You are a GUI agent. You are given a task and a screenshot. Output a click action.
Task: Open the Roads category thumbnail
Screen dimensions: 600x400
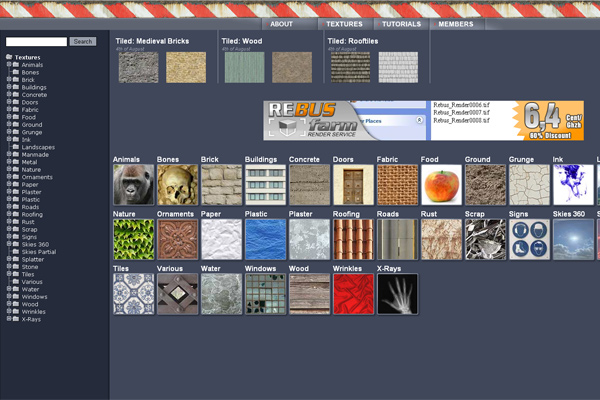(398, 240)
